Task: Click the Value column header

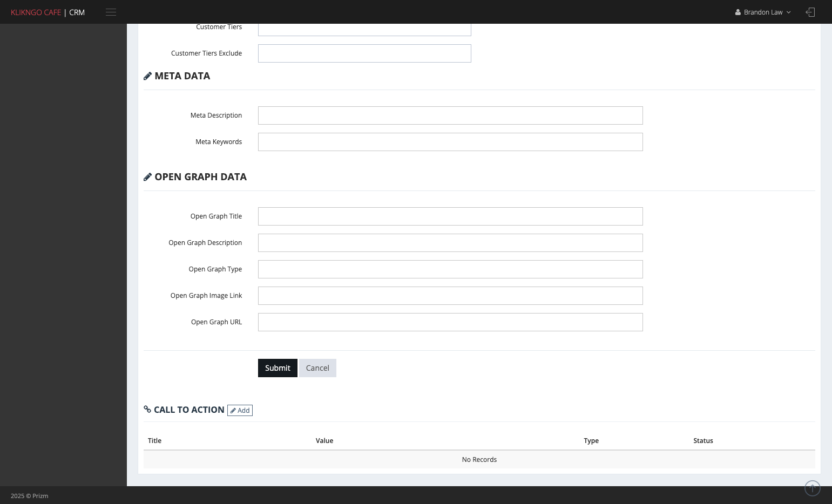Action: pyautogui.click(x=324, y=441)
